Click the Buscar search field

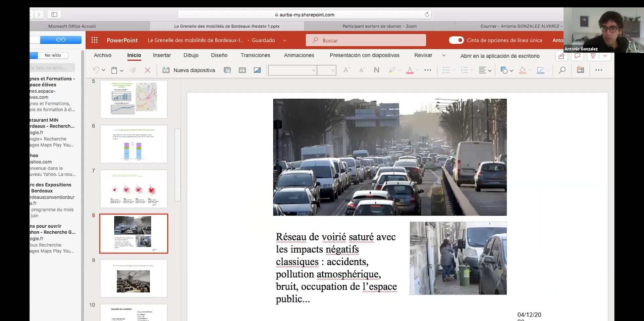[366, 40]
